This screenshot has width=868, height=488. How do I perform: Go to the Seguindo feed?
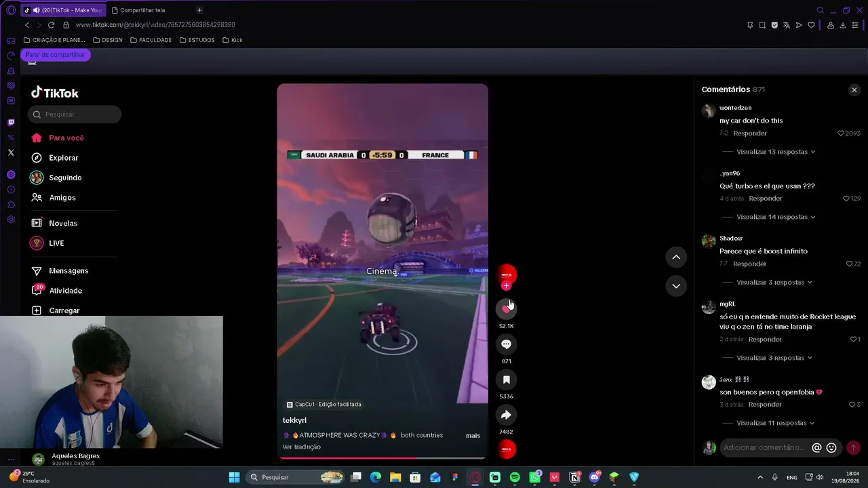pyautogui.click(x=65, y=178)
